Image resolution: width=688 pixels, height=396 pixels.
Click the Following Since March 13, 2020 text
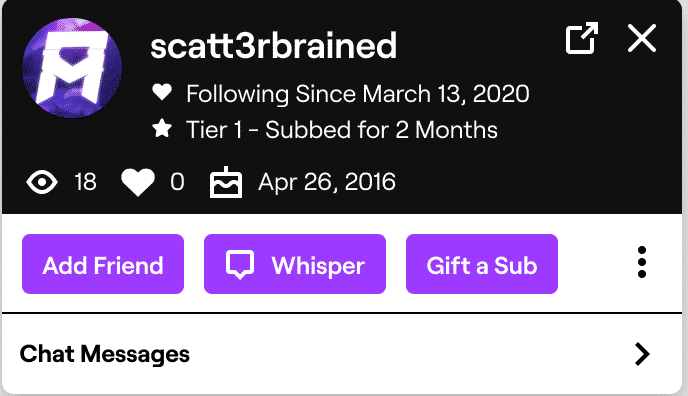click(x=358, y=94)
